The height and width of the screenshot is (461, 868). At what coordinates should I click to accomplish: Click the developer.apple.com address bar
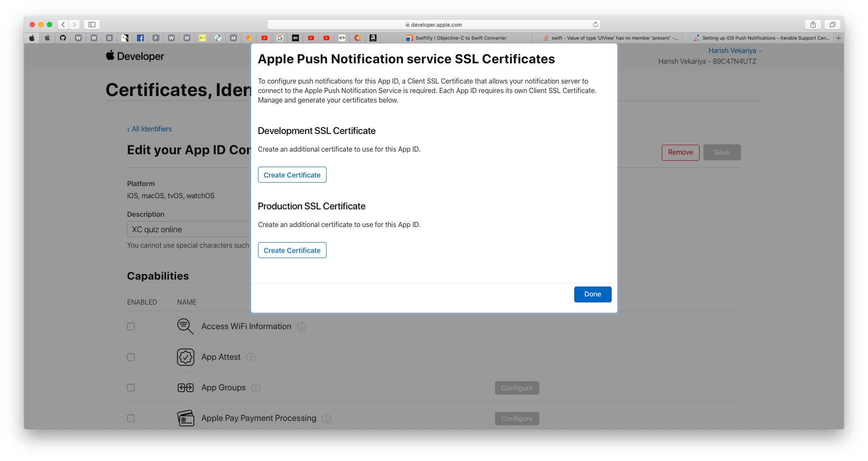click(x=434, y=25)
